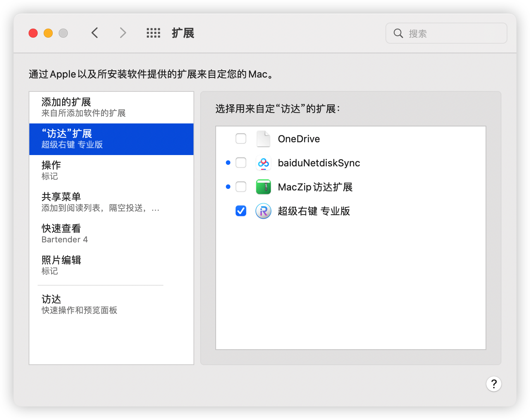
Task: Click the OneDrive blank document icon
Action: point(263,139)
